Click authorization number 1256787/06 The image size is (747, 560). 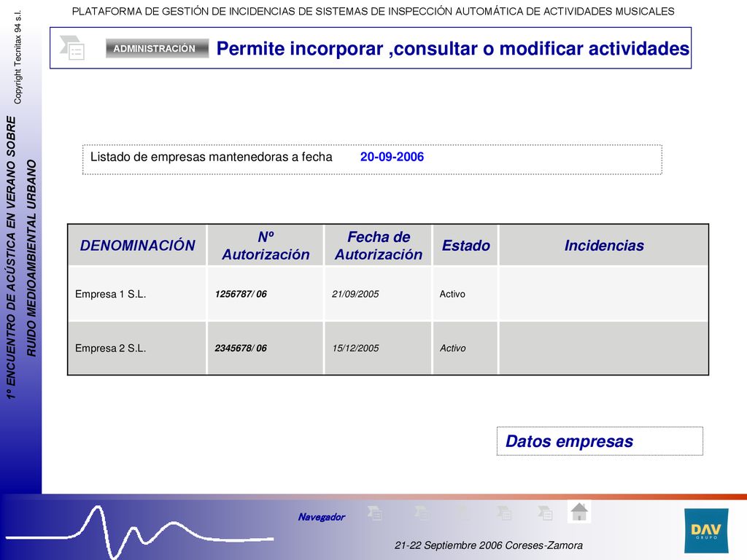click(241, 295)
